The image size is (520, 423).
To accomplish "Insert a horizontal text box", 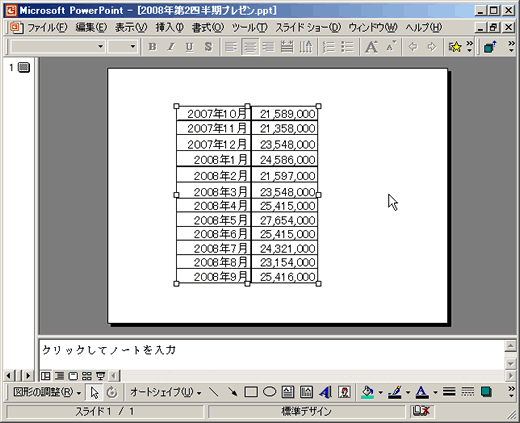I will click(x=288, y=392).
